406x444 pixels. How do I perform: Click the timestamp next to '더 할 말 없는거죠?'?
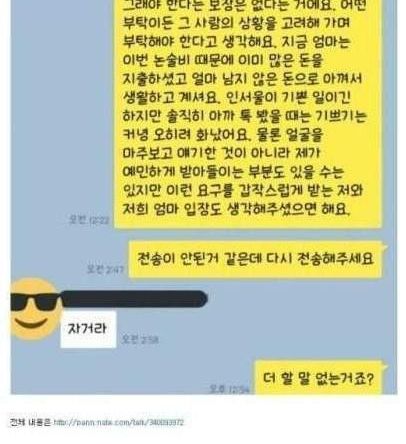point(229,389)
